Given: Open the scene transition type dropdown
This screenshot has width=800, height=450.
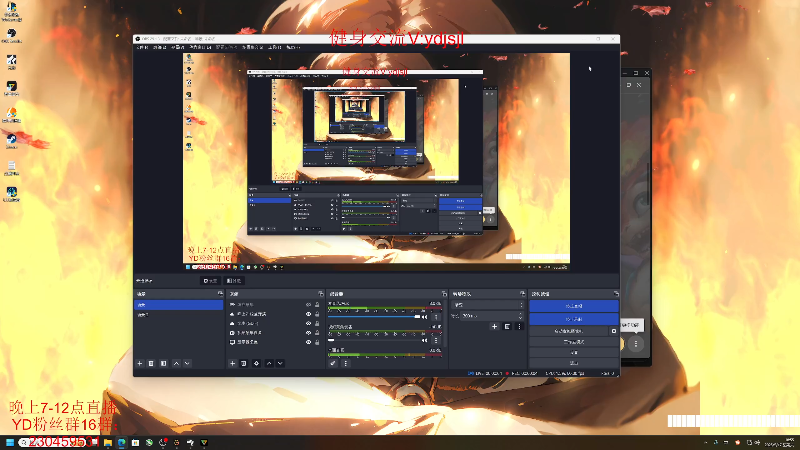Looking at the screenshot, I should click(x=488, y=305).
